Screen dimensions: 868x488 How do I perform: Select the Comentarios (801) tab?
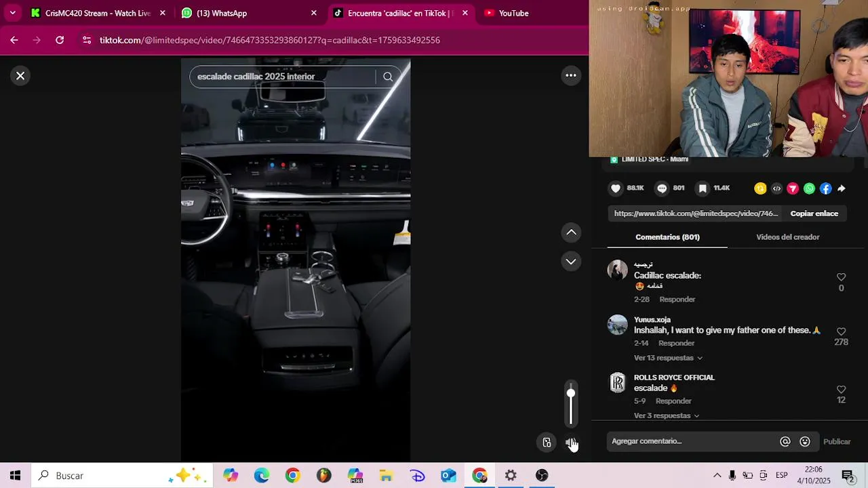[667, 237]
